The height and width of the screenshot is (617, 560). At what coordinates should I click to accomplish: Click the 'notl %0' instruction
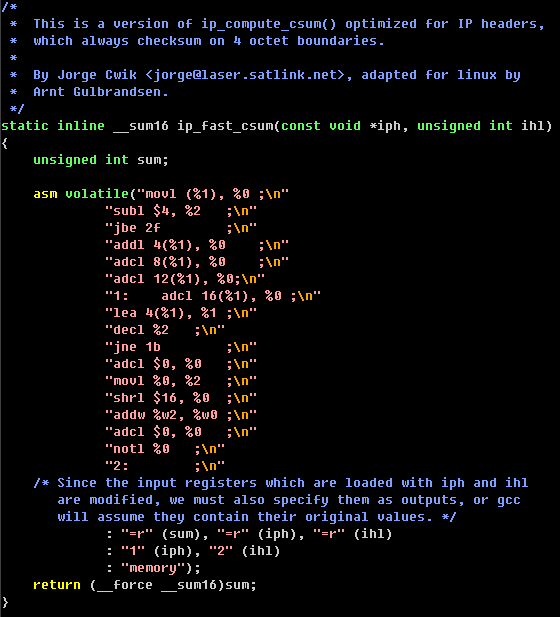click(141, 449)
